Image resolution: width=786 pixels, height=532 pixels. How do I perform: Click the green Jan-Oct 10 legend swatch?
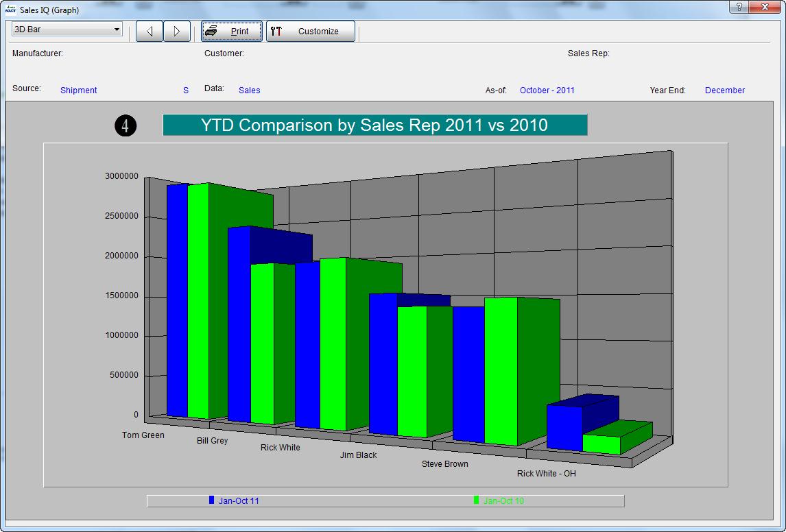[476, 500]
